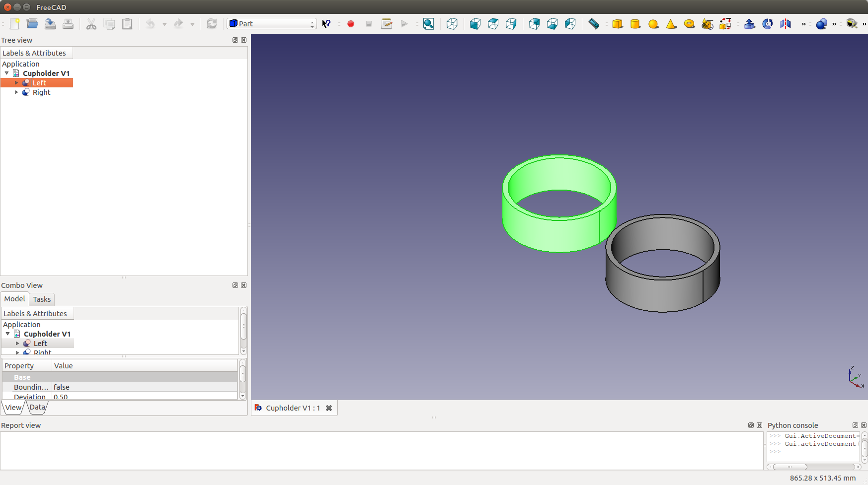The height and width of the screenshot is (485, 868).
Task: Expand the Left item in Tree view
Action: coord(16,83)
